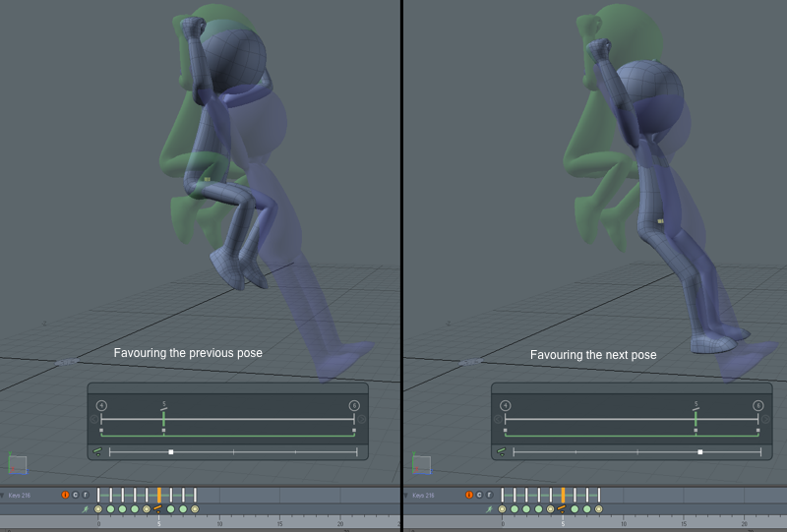The height and width of the screenshot is (532, 787).
Task: Toggle the orange 'I' button in left timeline
Action: [66, 495]
